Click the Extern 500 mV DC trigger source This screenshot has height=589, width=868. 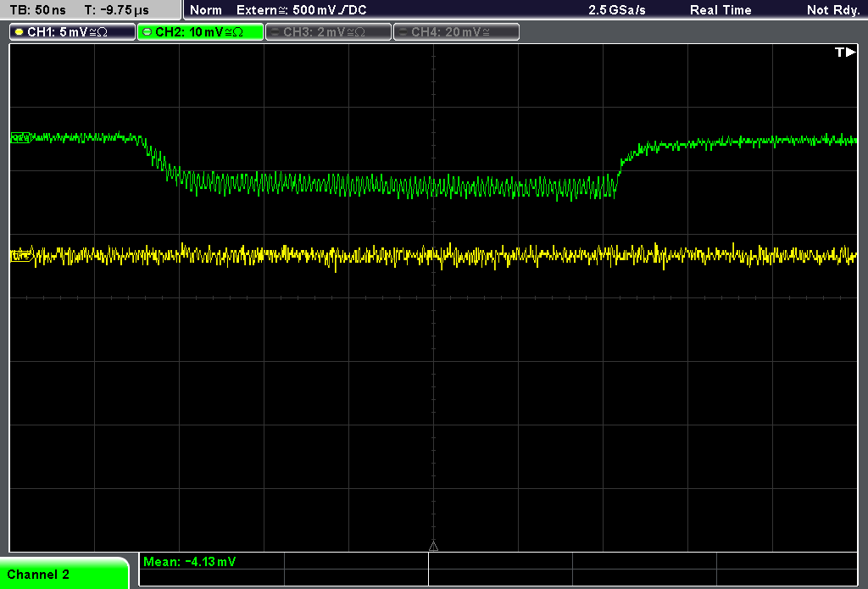(x=301, y=10)
